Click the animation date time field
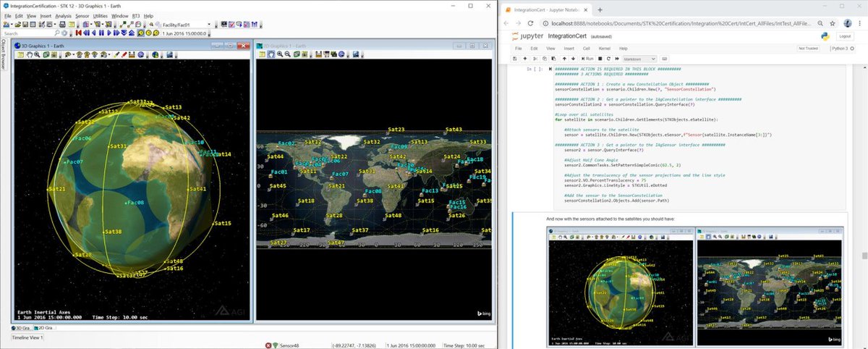The width and height of the screenshot is (868, 349). [x=184, y=33]
